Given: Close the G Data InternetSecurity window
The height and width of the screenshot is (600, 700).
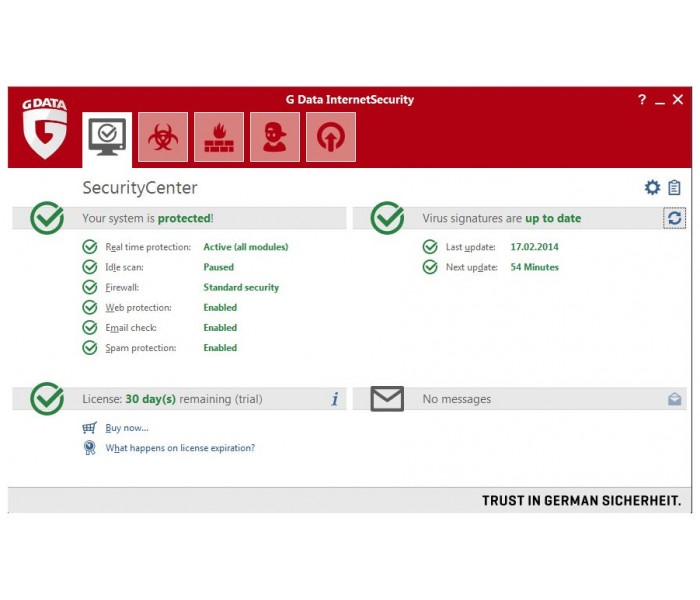Looking at the screenshot, I should pos(678,100).
